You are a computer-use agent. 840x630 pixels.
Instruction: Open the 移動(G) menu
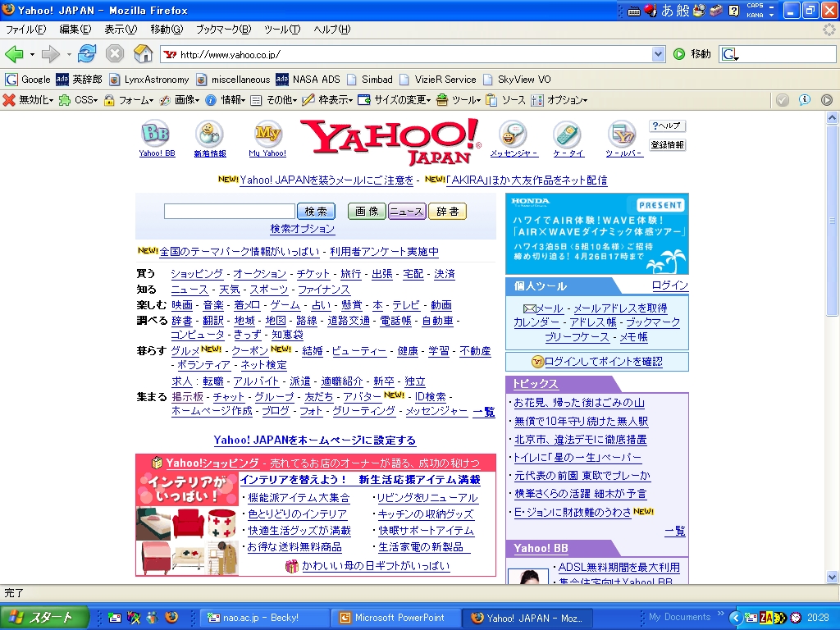[x=167, y=29]
